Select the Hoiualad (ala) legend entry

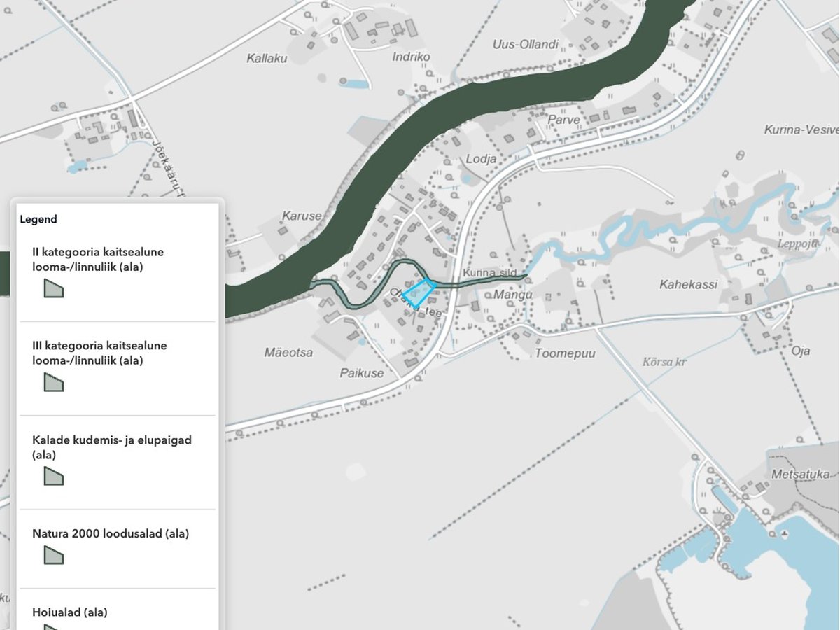point(70,612)
